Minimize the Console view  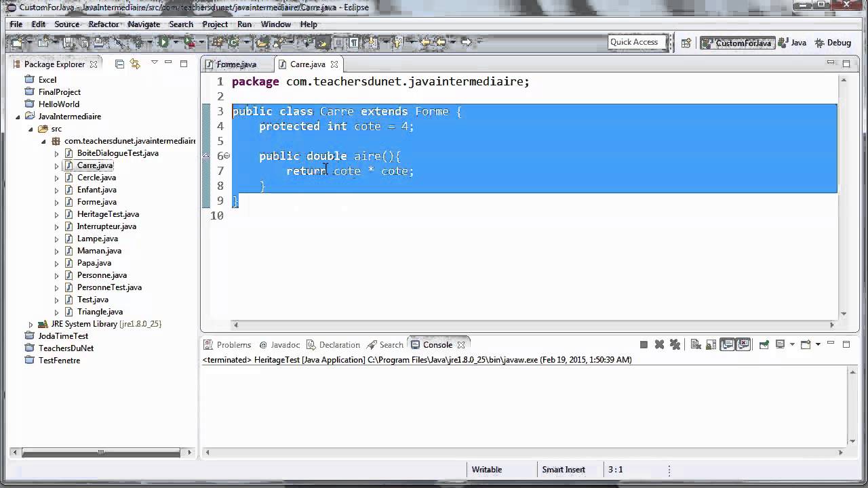pos(831,344)
